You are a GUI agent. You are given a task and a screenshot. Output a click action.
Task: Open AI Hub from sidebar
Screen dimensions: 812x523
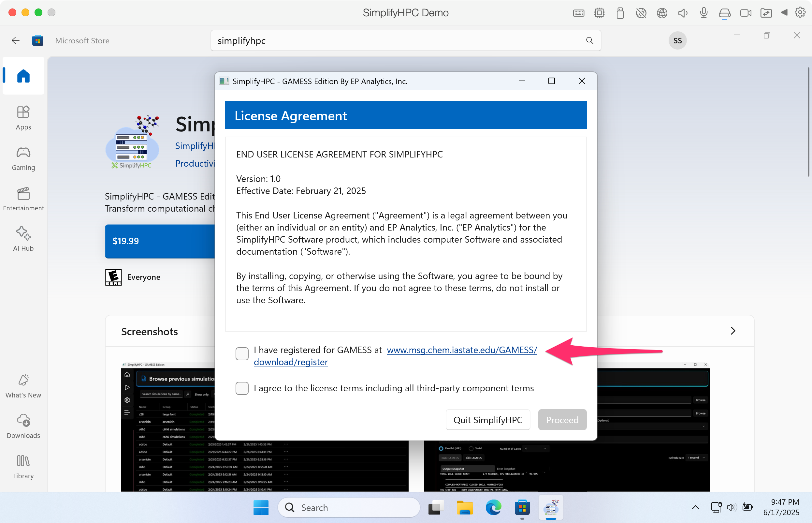pos(23,239)
